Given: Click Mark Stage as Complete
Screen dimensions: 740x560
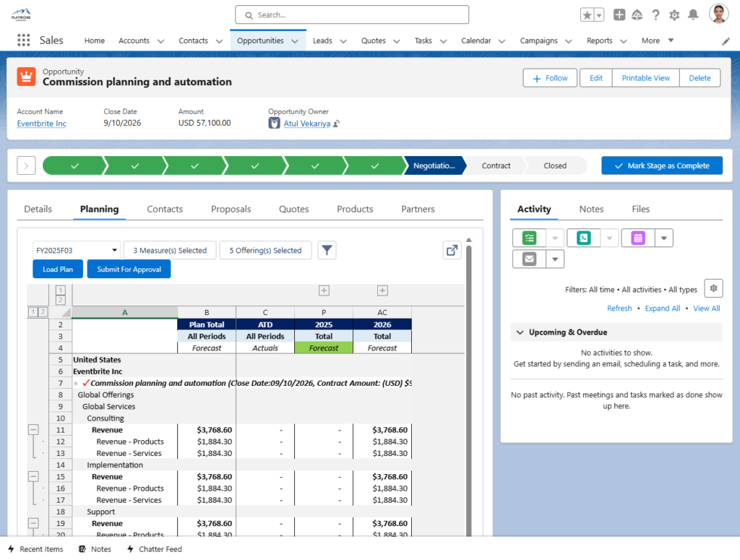Looking at the screenshot, I should (x=662, y=165).
